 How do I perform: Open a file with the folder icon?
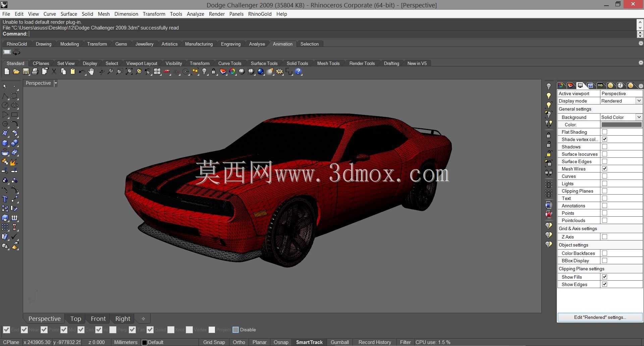point(16,72)
